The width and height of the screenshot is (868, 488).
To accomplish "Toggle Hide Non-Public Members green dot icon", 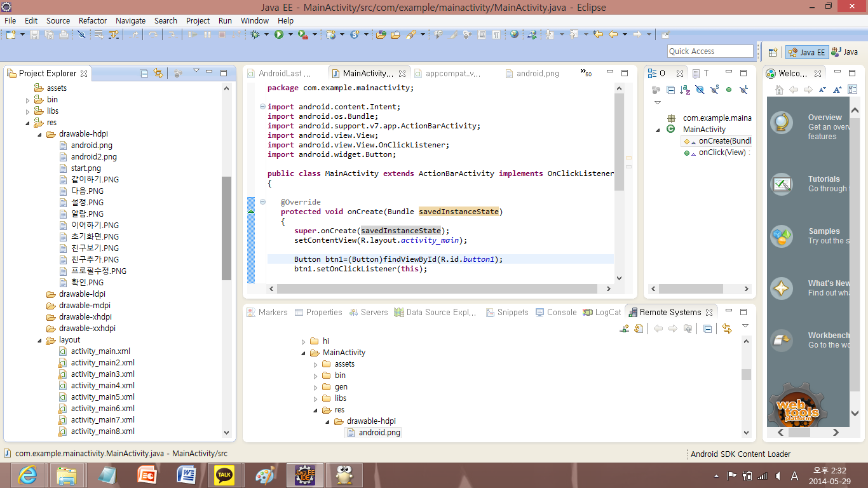I will coord(729,90).
